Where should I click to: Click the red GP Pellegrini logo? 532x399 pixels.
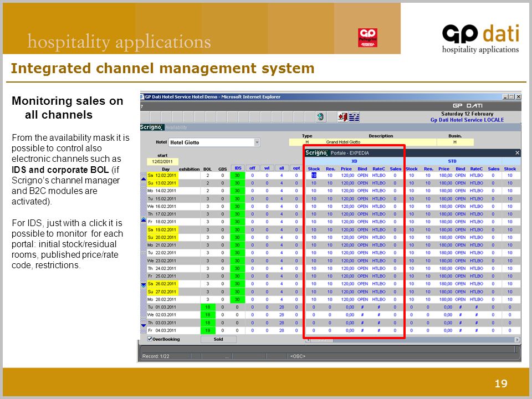click(367, 37)
